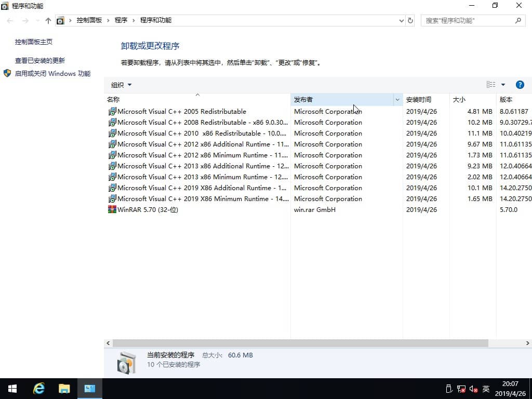Click the change view icon
Screen dimensions: 532x399
[491, 85]
